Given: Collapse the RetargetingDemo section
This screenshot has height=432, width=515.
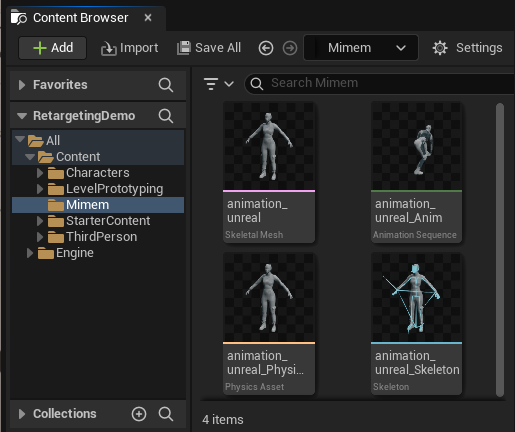Looking at the screenshot, I should [22, 116].
